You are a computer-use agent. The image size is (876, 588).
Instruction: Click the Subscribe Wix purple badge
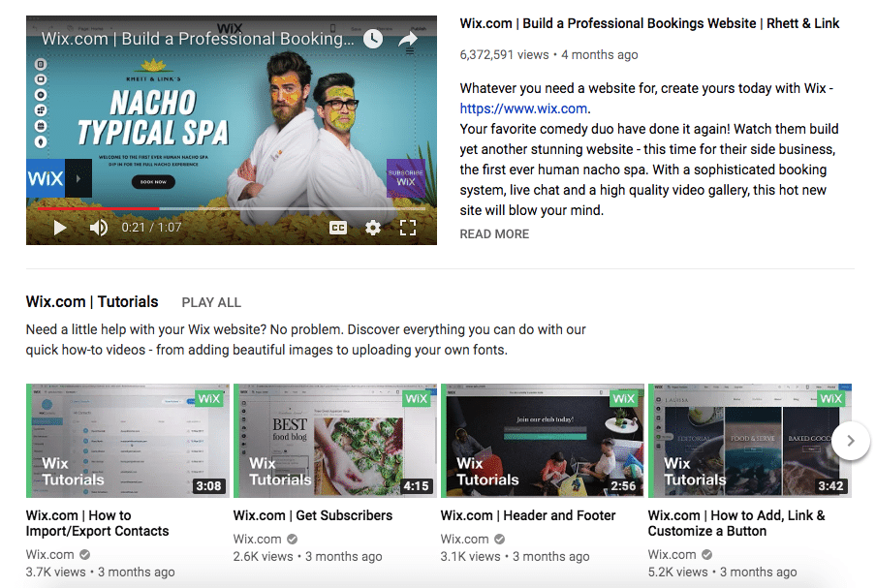(406, 177)
